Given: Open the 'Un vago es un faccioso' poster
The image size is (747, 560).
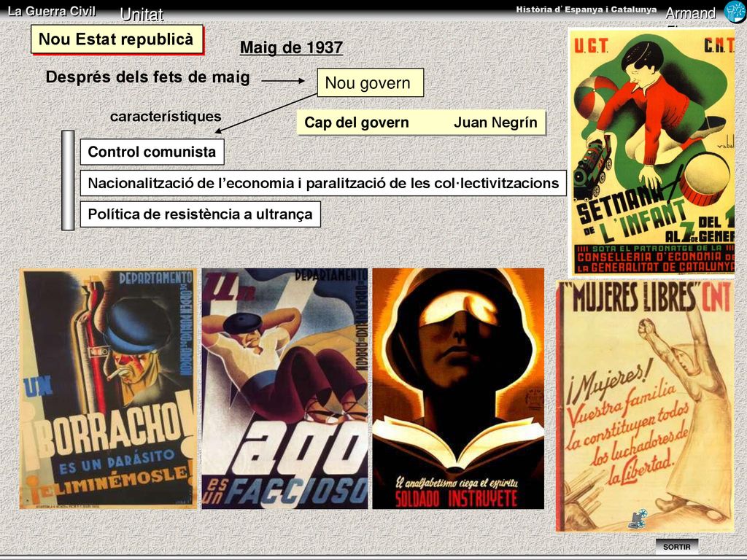Looking at the screenshot, I should [285, 389].
